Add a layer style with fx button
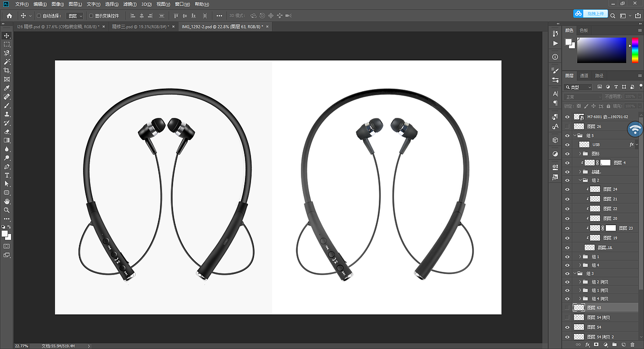The height and width of the screenshot is (349, 644). [x=587, y=345]
